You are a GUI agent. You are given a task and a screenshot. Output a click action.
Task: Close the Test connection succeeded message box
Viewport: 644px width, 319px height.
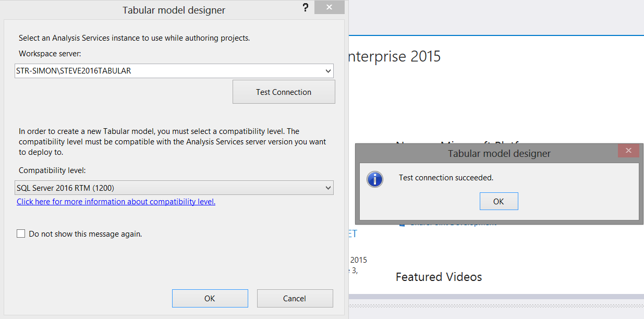(x=628, y=151)
